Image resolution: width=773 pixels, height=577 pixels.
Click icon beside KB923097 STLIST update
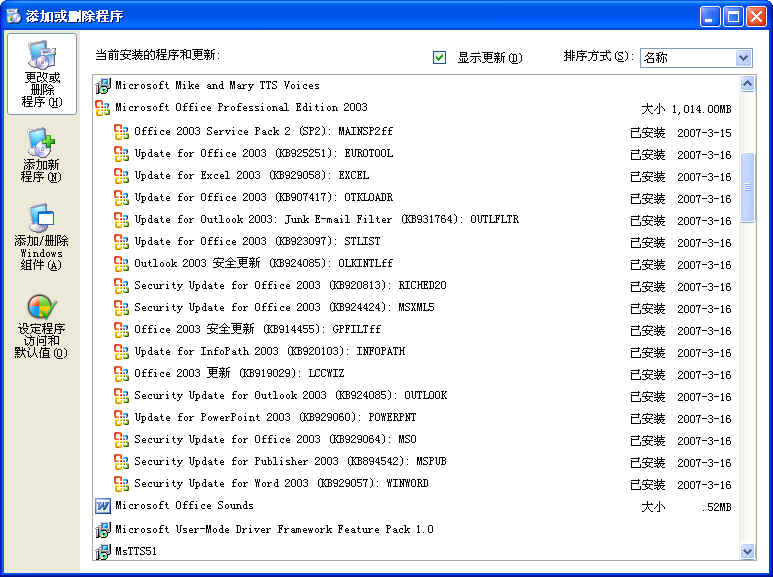coord(121,242)
